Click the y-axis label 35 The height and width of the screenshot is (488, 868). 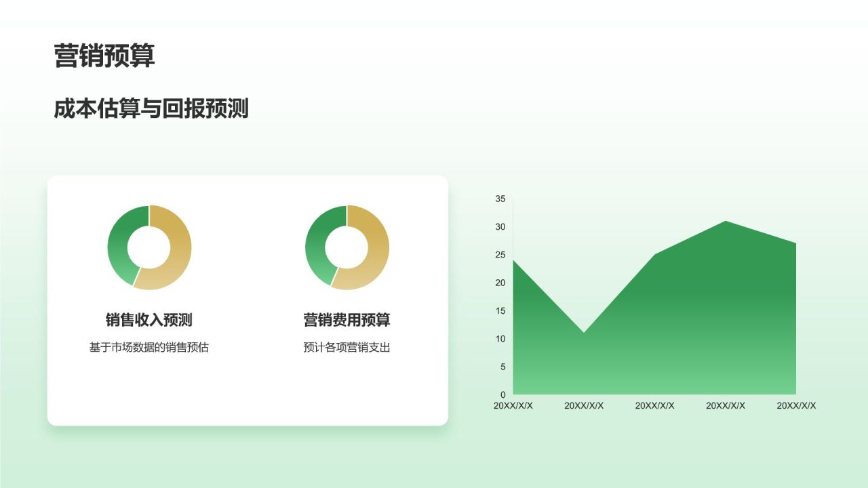[500, 199]
